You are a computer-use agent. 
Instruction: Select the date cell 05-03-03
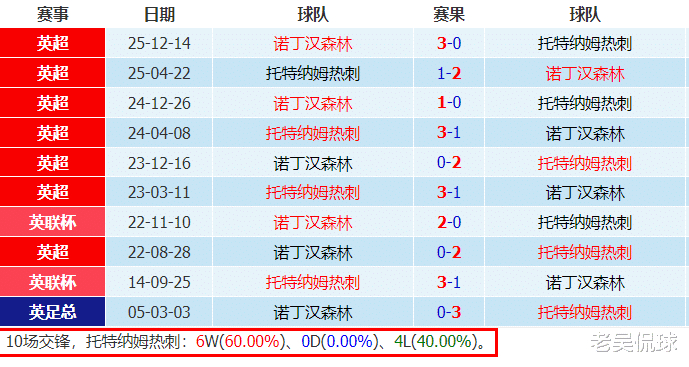pyautogui.click(x=159, y=312)
